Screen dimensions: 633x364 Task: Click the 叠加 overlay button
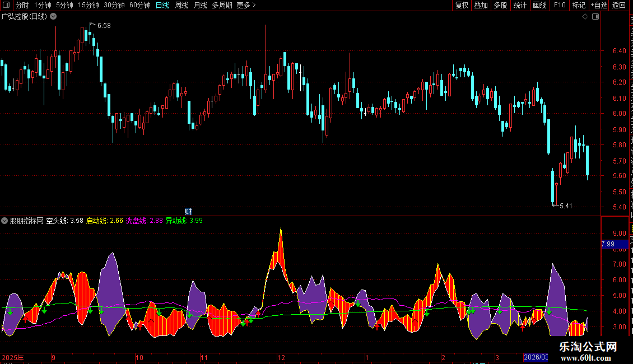click(x=481, y=5)
